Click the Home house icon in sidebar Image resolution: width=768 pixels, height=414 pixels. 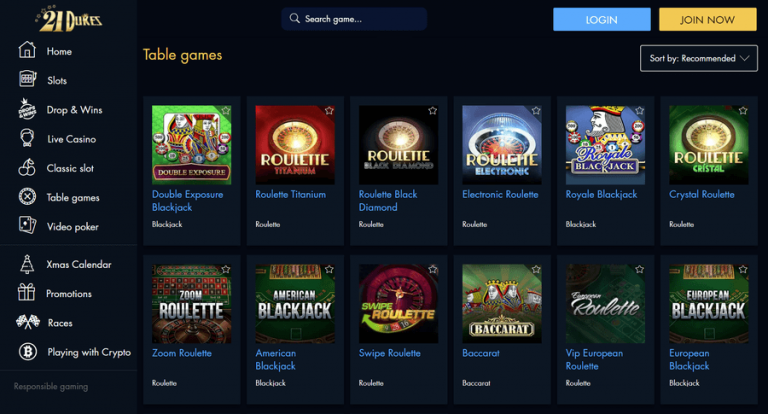27,50
